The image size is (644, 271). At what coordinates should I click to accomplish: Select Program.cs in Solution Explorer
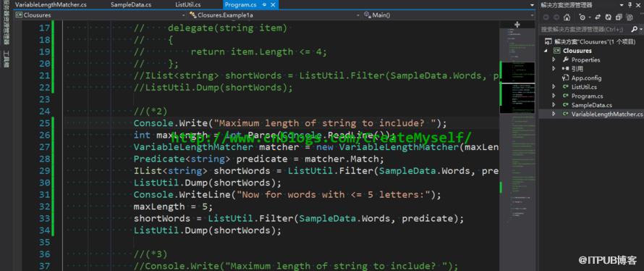click(x=587, y=96)
